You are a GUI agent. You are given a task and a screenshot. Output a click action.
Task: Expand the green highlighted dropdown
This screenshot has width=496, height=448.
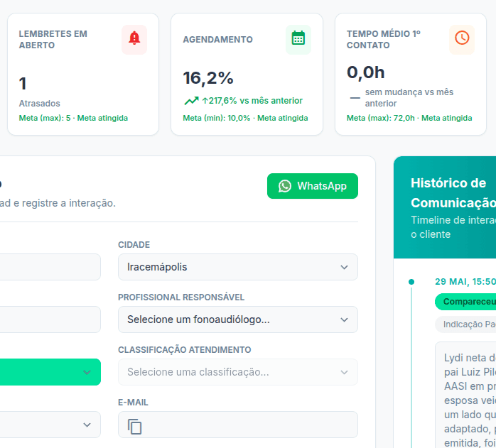pos(50,372)
